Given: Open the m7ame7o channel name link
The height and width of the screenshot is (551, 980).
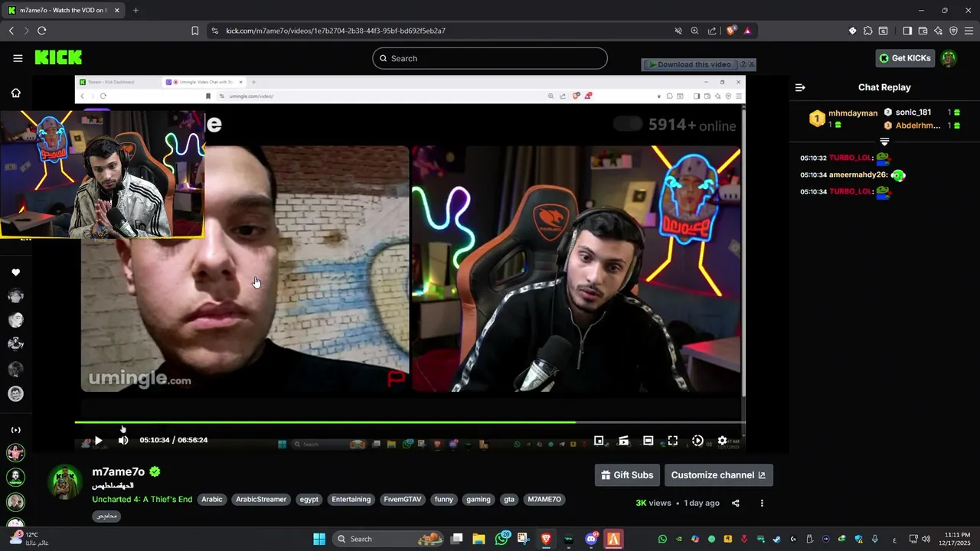Looking at the screenshot, I should [x=119, y=471].
